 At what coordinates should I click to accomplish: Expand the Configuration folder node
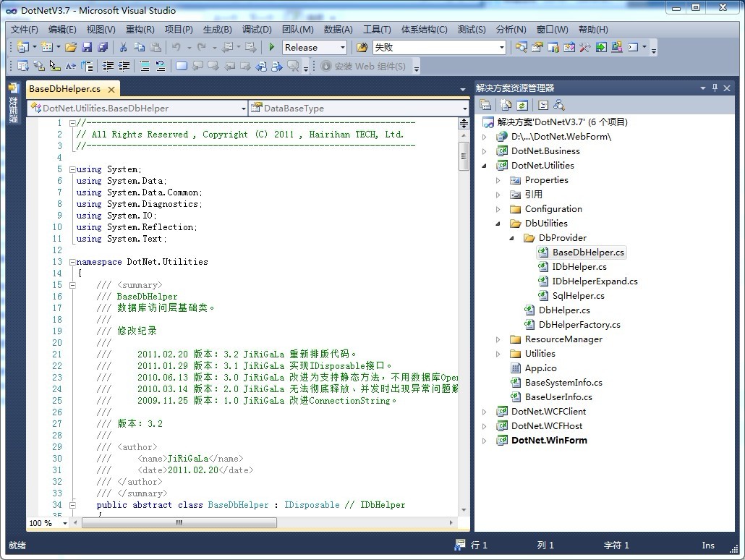click(498, 209)
